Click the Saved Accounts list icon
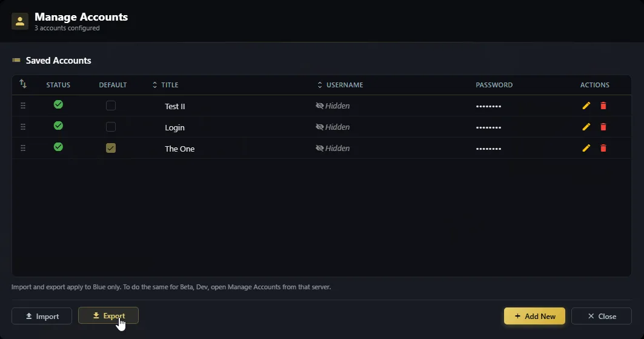Image resolution: width=644 pixels, height=339 pixels. 16,61
